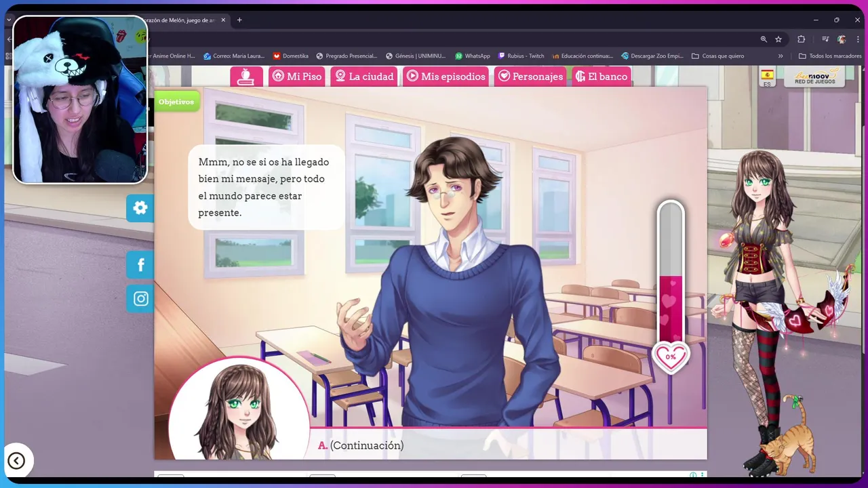The image size is (868, 488).
Task: Open Mis episodios section
Action: coord(446,76)
